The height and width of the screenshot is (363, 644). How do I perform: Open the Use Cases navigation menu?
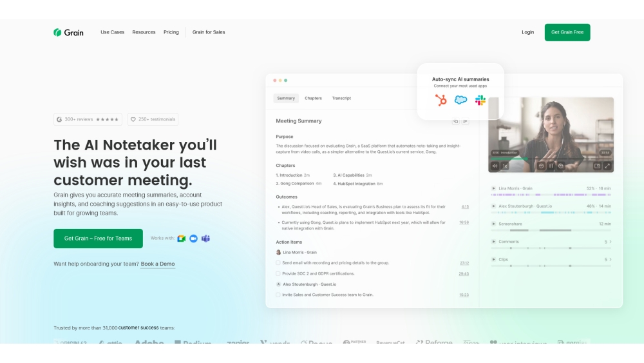tap(112, 32)
